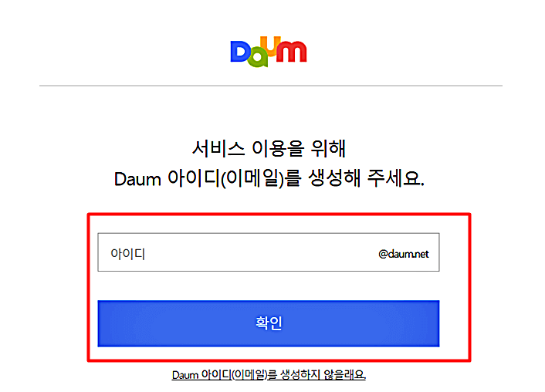The width and height of the screenshot is (545, 392).
Task: Click the horizontal divider under the logo
Action: [x=271, y=86]
